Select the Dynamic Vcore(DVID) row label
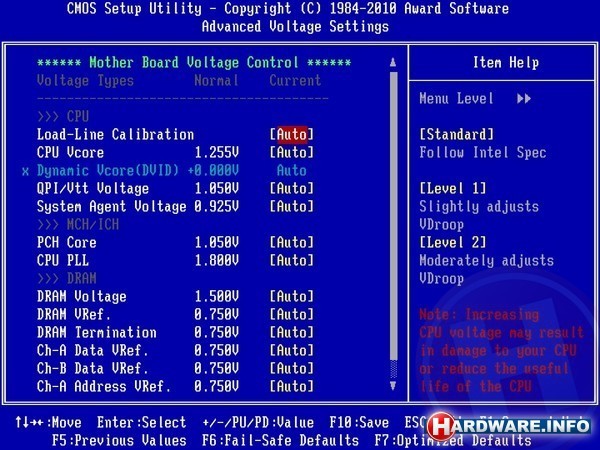 (108, 170)
